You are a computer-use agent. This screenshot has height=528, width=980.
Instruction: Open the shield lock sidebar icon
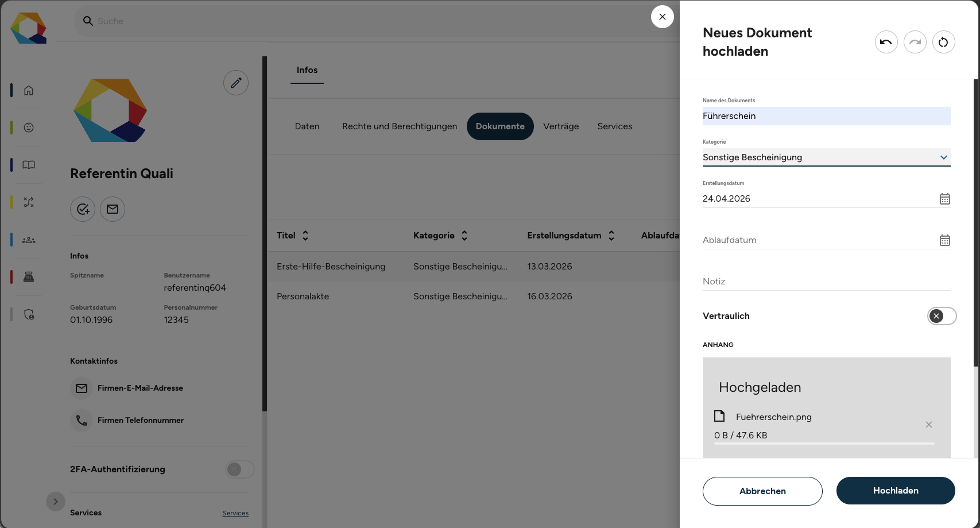tap(29, 314)
